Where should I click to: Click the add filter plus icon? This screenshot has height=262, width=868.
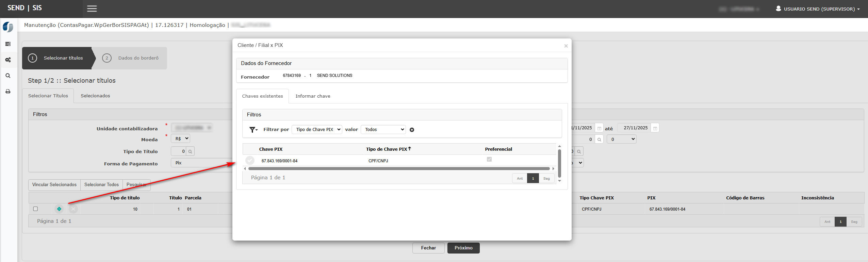[412, 130]
